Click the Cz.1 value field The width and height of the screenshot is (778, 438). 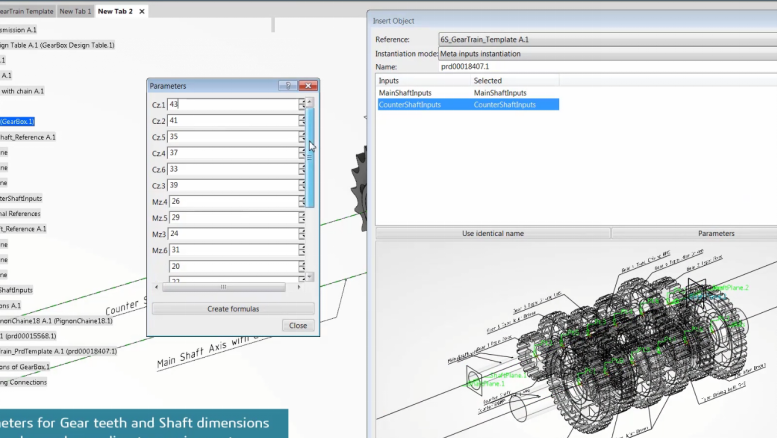(233, 104)
